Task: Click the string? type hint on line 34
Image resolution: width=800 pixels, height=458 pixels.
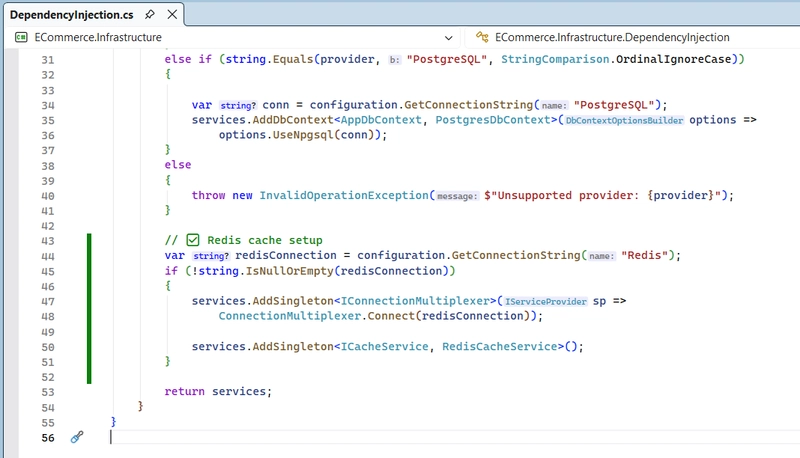Action: tap(238, 106)
